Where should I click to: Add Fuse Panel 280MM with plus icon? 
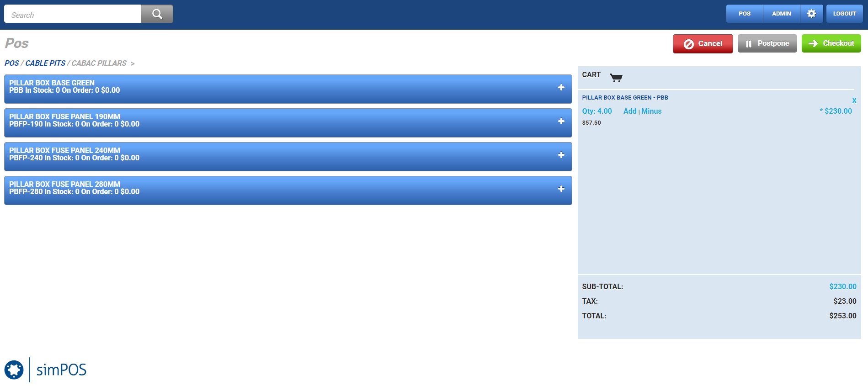(561, 189)
